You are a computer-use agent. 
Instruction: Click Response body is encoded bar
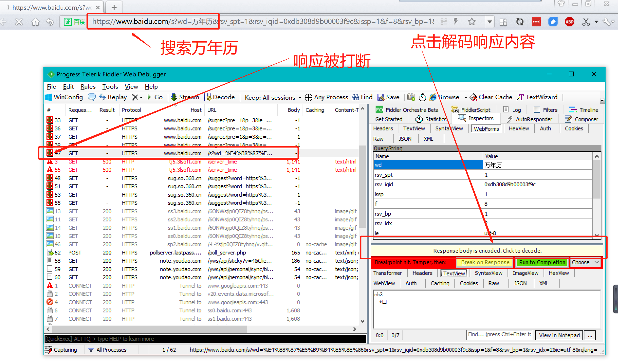487,251
